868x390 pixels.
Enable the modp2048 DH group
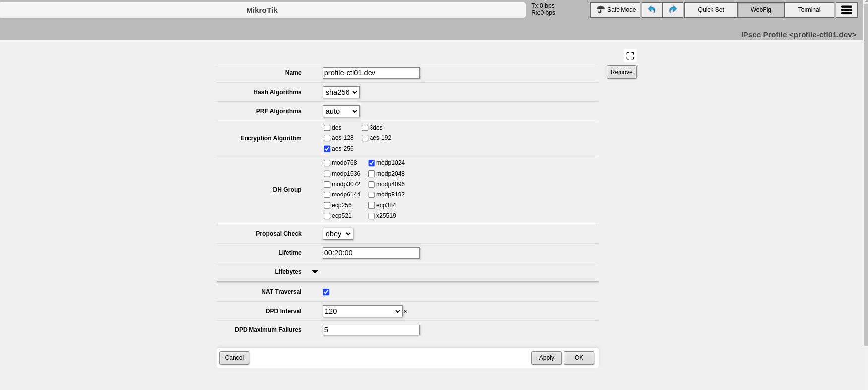(x=372, y=174)
